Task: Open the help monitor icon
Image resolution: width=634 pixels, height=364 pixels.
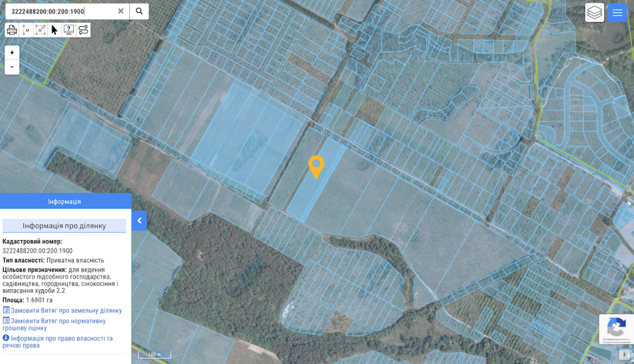Action: (x=69, y=30)
